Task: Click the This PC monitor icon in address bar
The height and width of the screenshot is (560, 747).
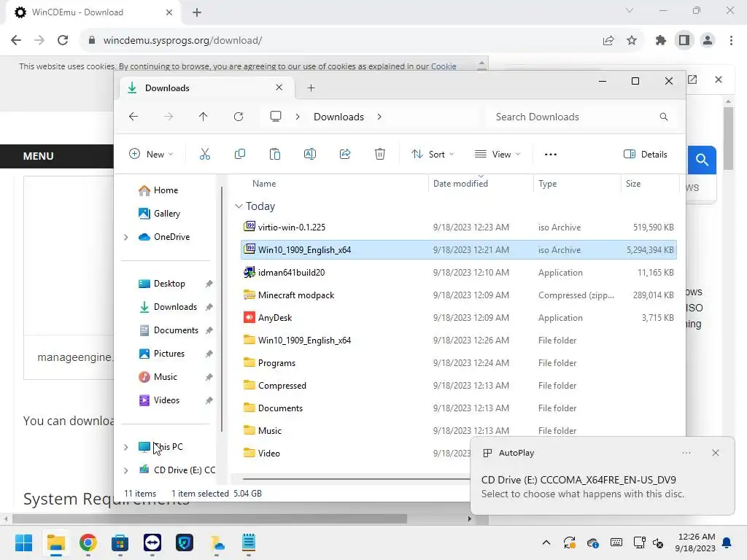Action: tap(275, 117)
